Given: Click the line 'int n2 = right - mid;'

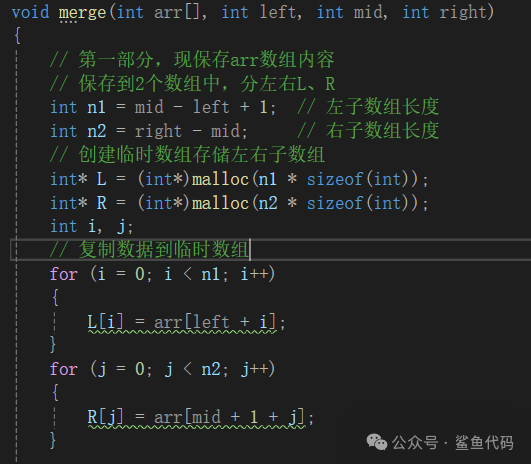Looking at the screenshot, I should [x=149, y=131].
